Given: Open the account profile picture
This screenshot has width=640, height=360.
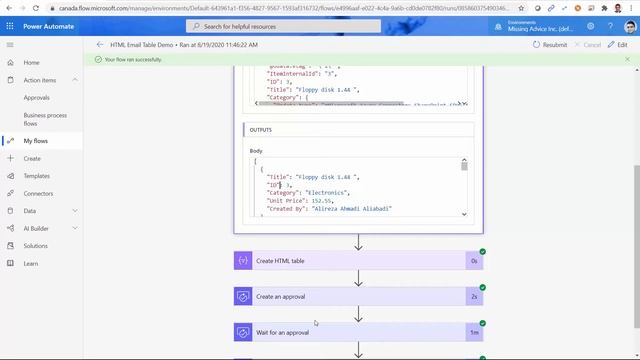Looking at the screenshot, I should (630, 27).
